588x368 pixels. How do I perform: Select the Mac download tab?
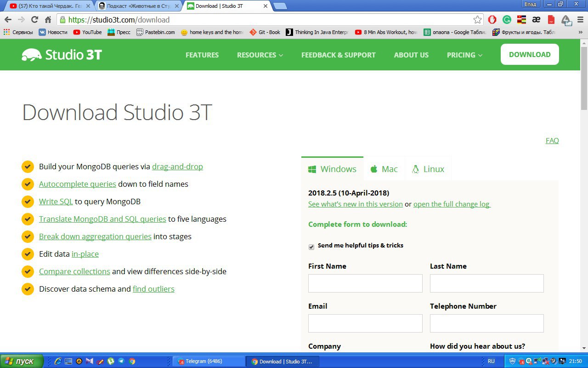tap(384, 169)
